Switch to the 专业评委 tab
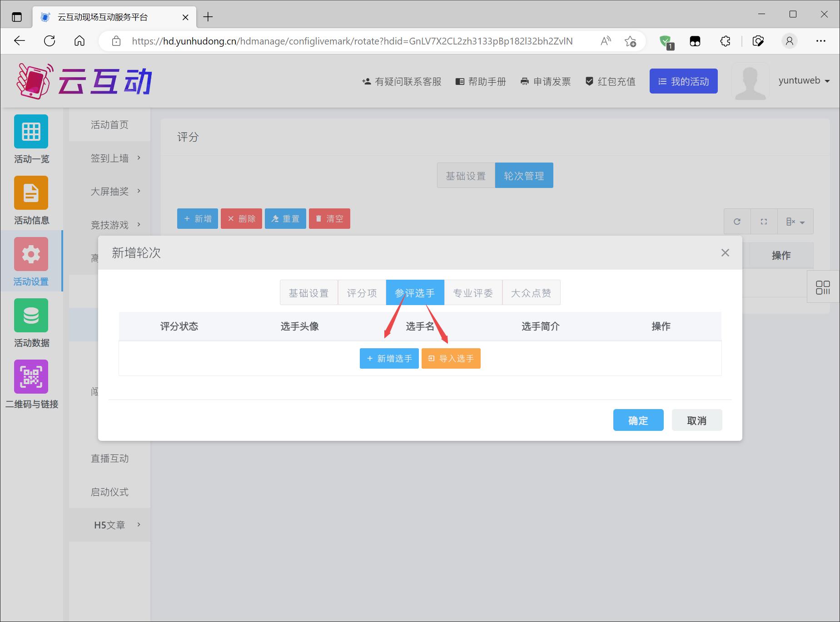840x622 pixels. (473, 293)
